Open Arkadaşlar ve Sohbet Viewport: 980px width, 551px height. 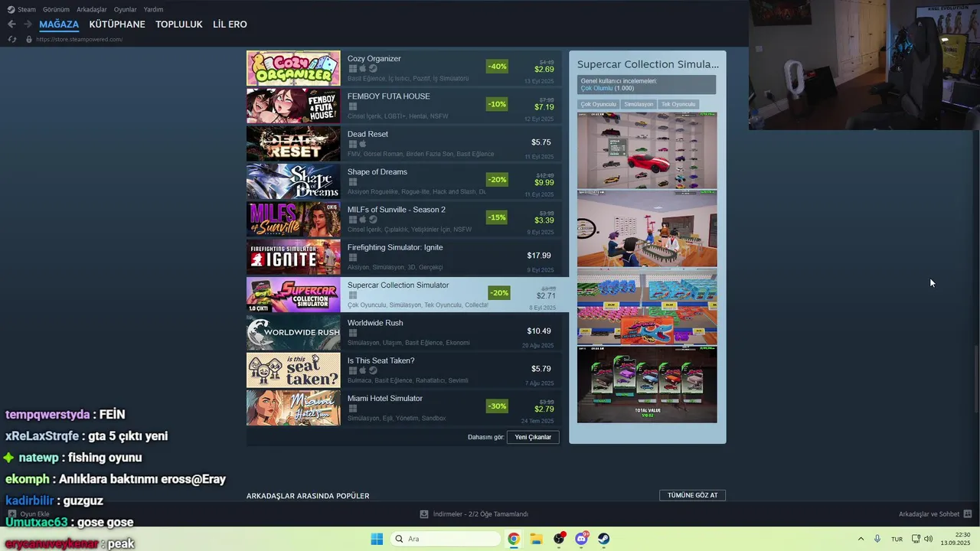[x=929, y=514]
